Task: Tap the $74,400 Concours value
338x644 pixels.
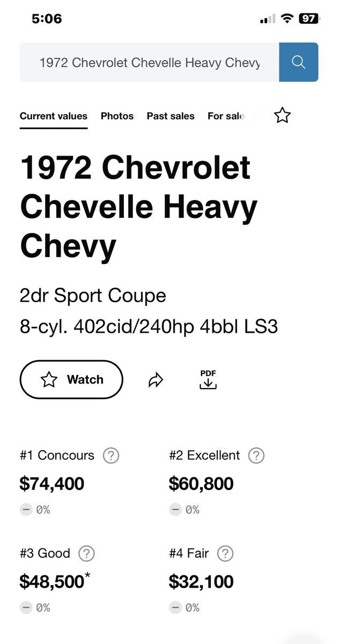Action: point(52,484)
